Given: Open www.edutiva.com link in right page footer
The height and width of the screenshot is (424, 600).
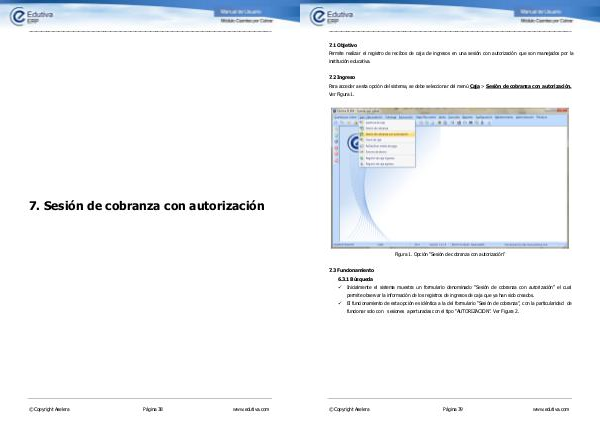Looking at the screenshot, I should point(551,409).
